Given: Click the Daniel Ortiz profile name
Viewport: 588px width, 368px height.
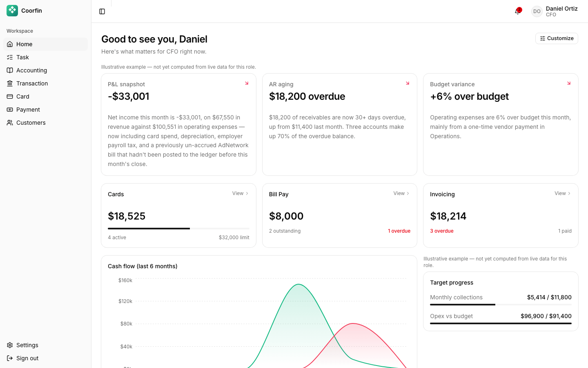Looking at the screenshot, I should pyautogui.click(x=561, y=9).
